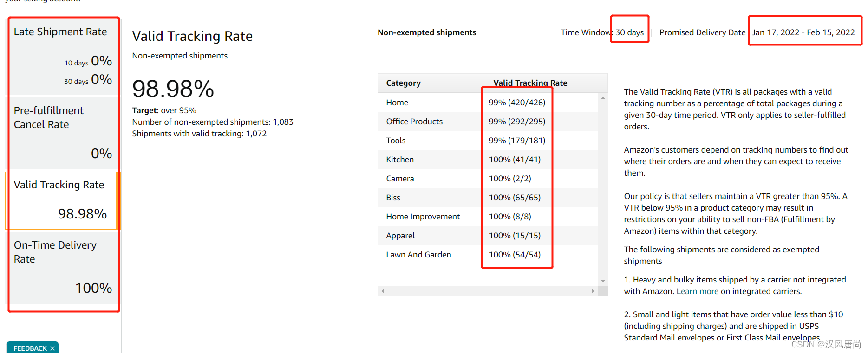Viewport: 868px width, 353px height.
Task: Click the horizontal scrollbar left arrow
Action: click(382, 291)
